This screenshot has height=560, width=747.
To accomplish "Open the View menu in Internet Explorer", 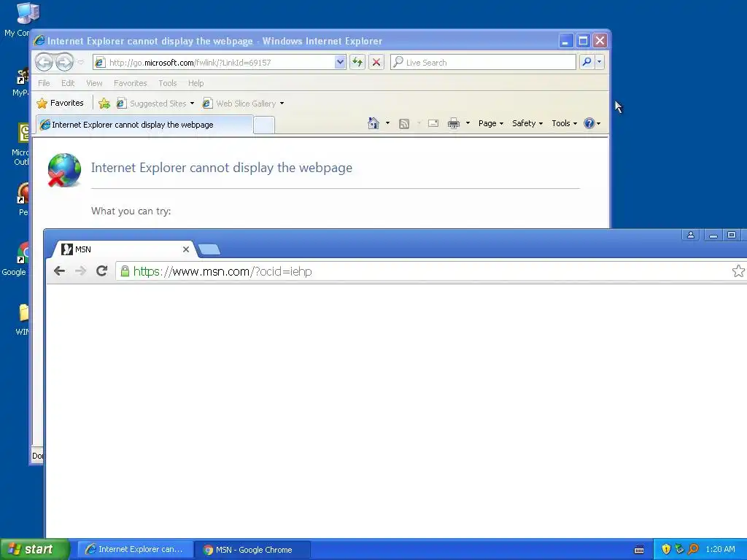I will 94,83.
